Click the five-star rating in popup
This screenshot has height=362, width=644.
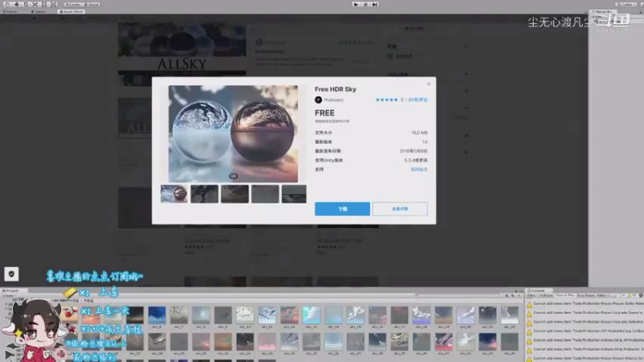[x=386, y=100]
